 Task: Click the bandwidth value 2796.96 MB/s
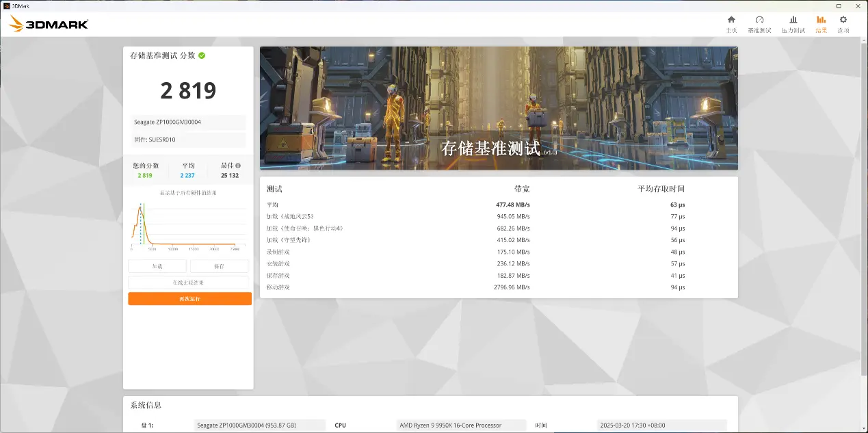click(512, 287)
